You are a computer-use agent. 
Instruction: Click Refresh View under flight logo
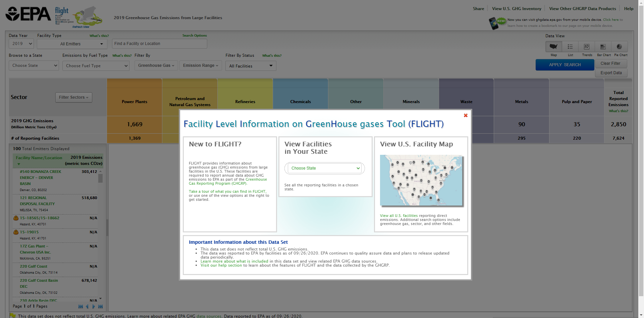pos(81,27)
